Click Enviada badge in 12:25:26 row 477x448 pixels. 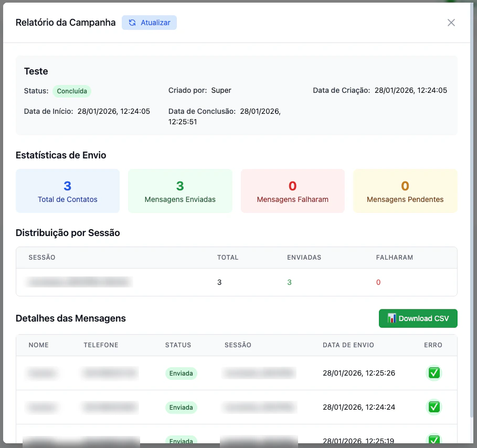(x=181, y=373)
